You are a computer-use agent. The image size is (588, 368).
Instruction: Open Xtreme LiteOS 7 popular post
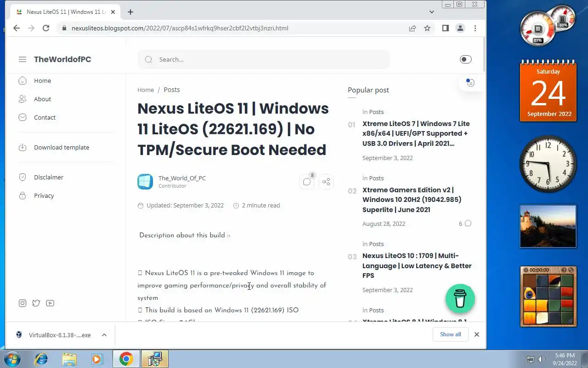pos(416,133)
